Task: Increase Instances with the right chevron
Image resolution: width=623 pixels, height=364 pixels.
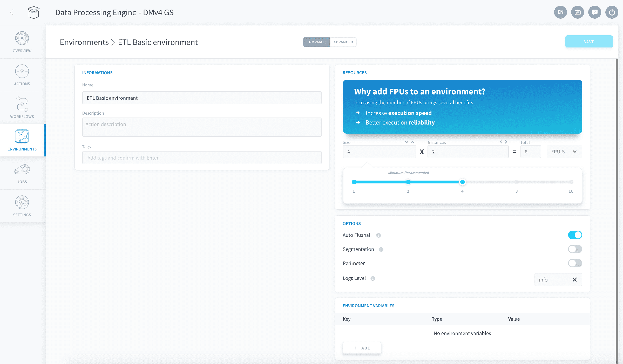Action: click(x=506, y=142)
